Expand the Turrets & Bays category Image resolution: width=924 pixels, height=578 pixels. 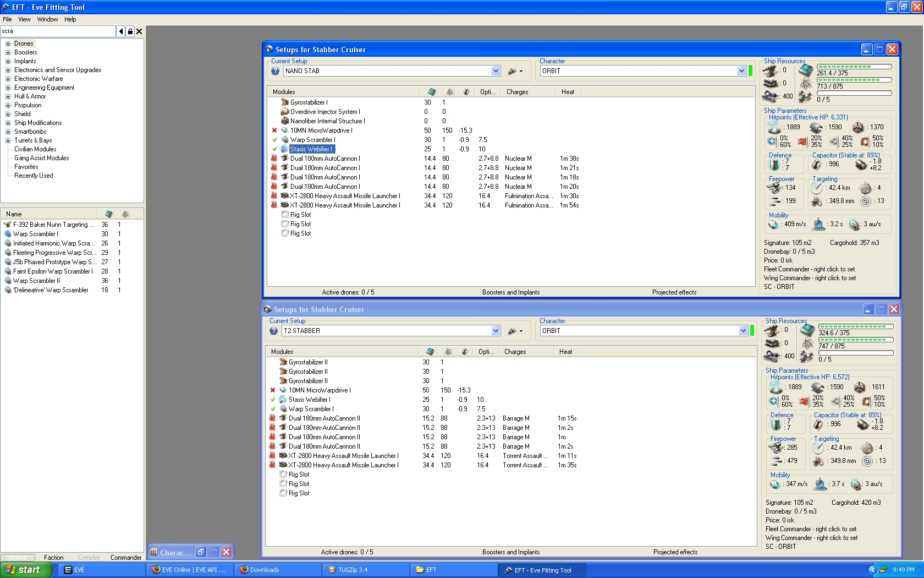coord(8,140)
